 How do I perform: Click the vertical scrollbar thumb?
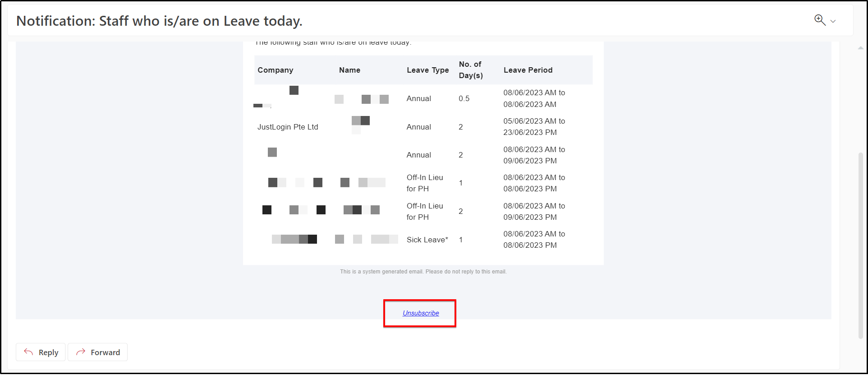tap(860, 245)
